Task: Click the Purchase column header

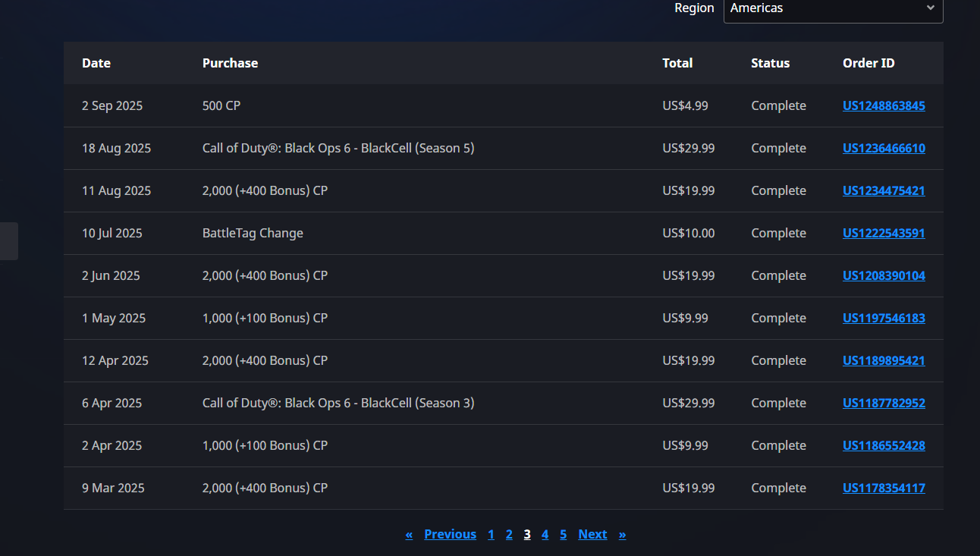Action: (230, 63)
